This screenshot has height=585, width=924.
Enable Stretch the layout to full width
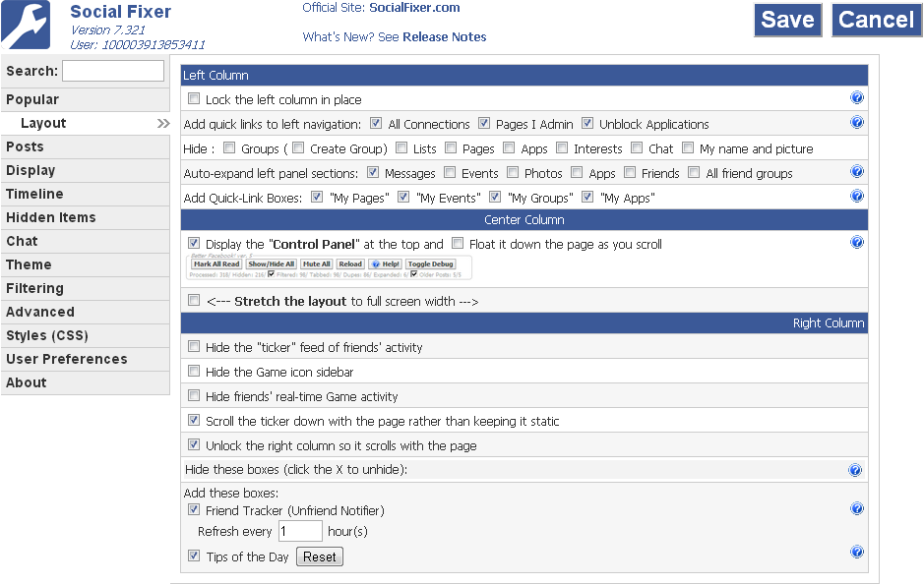point(193,300)
